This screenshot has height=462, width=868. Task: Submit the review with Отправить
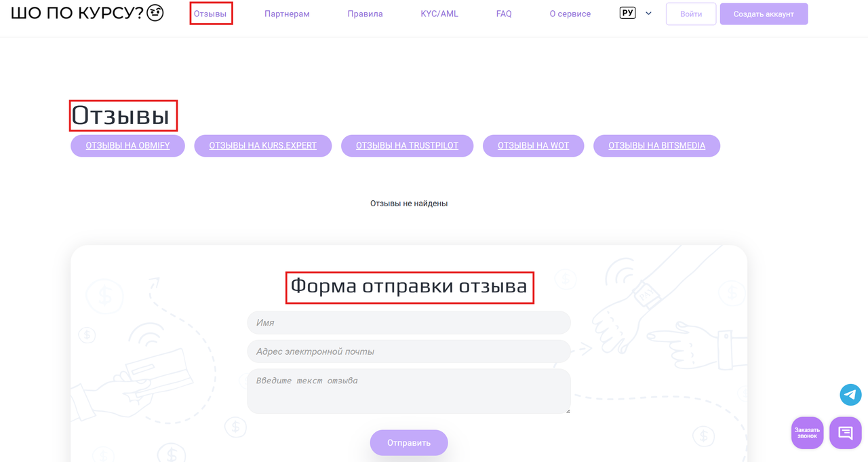pyautogui.click(x=409, y=442)
